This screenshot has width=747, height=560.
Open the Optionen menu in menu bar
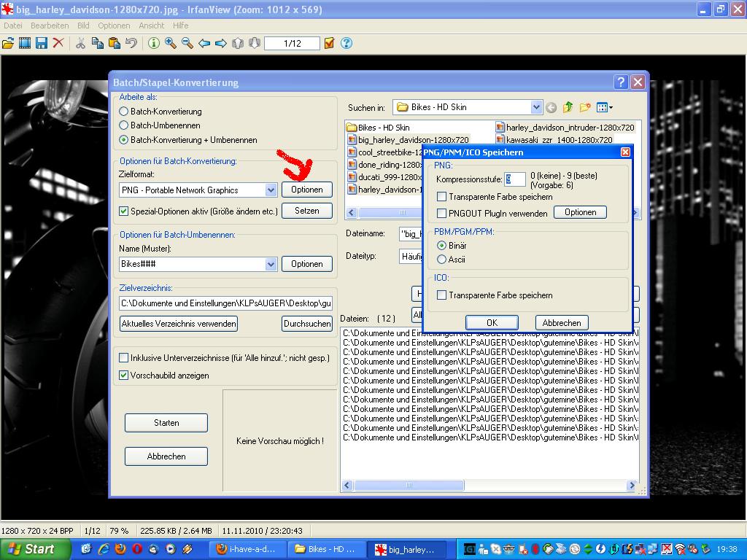coord(114,26)
